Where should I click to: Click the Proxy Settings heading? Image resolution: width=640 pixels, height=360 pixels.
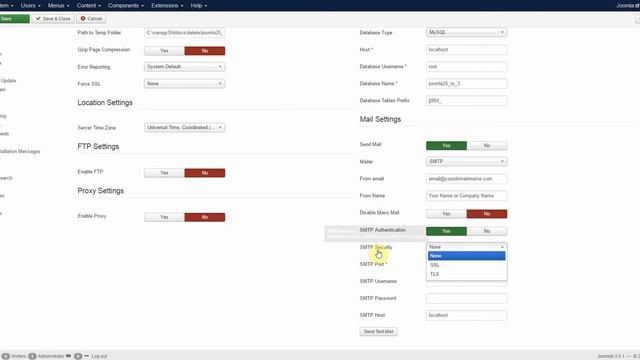[100, 191]
